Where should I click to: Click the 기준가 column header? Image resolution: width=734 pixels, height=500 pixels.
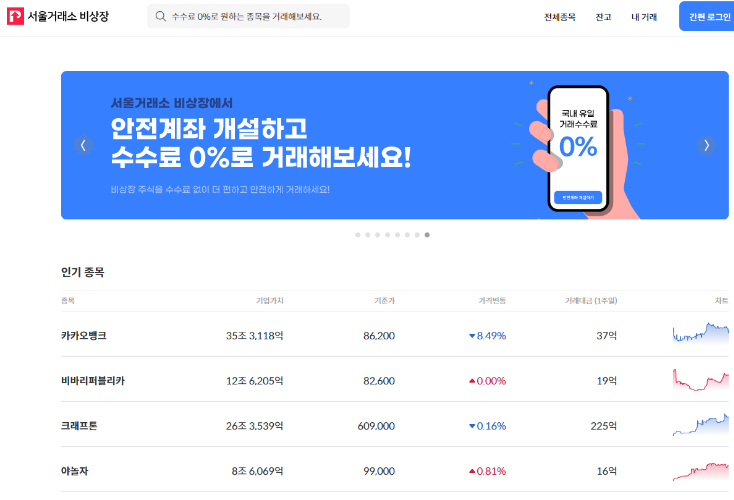tap(384, 301)
